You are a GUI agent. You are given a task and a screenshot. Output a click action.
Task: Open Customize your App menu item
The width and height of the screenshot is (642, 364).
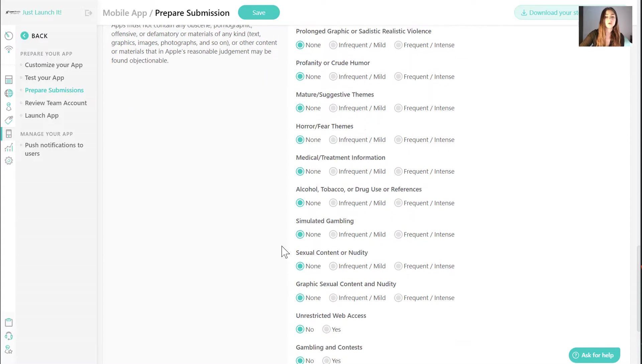(53, 65)
